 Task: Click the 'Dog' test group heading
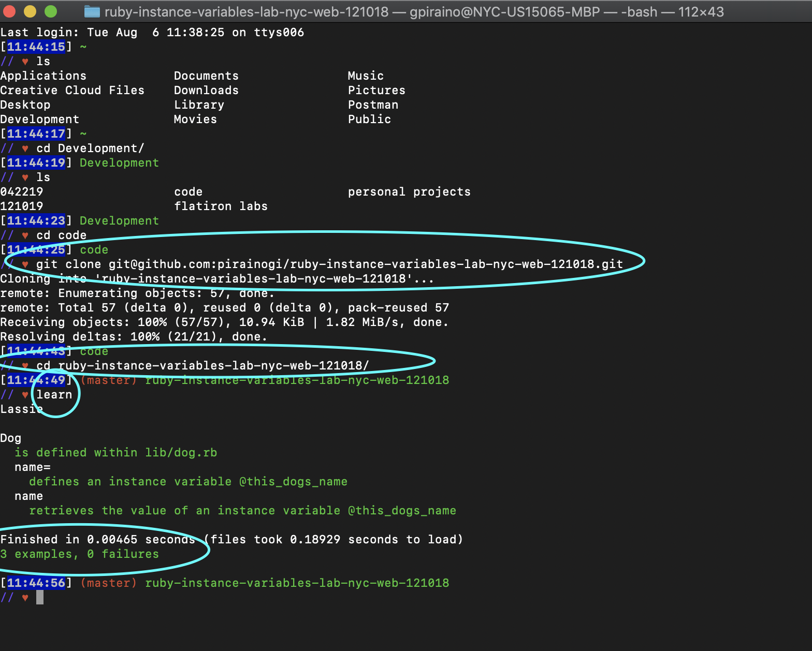tap(11, 438)
